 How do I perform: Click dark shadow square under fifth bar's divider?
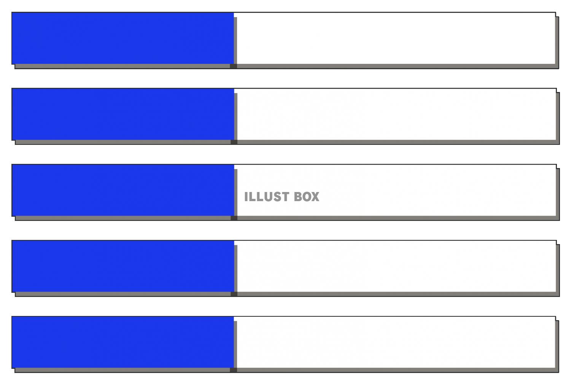[x=234, y=370]
